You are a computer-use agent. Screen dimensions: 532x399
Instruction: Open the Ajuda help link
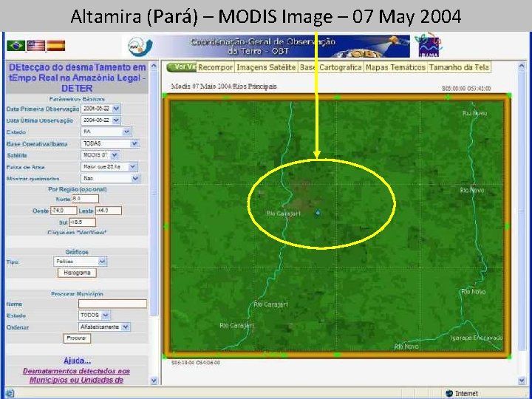click(x=77, y=361)
